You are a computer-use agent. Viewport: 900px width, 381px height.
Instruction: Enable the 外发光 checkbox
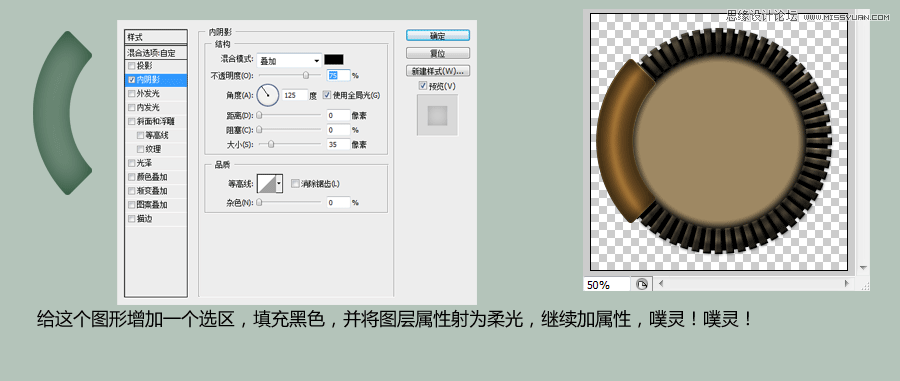tap(132, 94)
